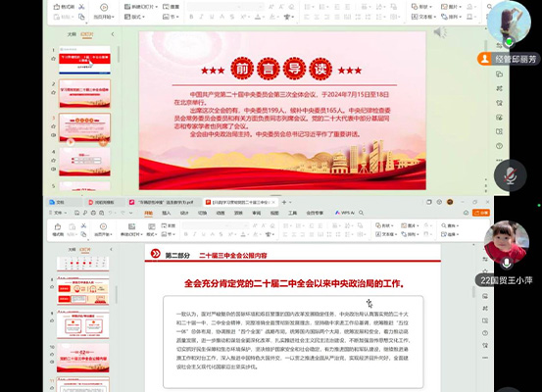Toggle visibility eye icon beside slide 4 thumbnail
Screen dimensions: 542x392
[x=54, y=169]
